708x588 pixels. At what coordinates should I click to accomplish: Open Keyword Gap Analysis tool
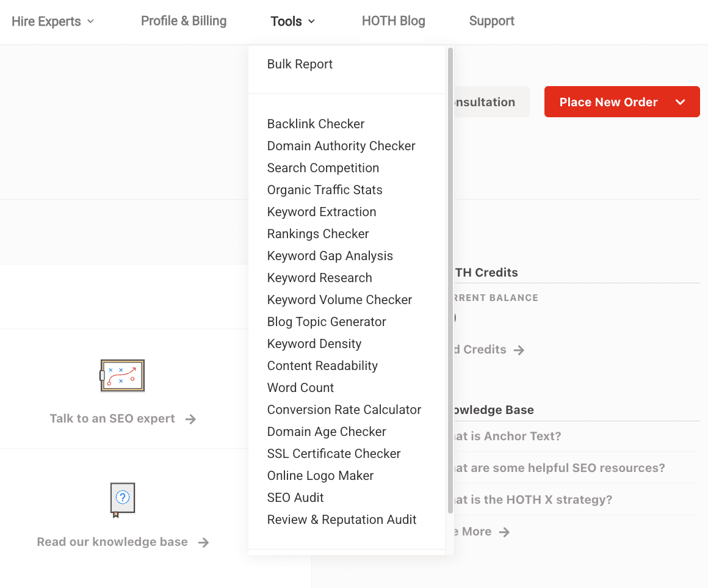(330, 256)
